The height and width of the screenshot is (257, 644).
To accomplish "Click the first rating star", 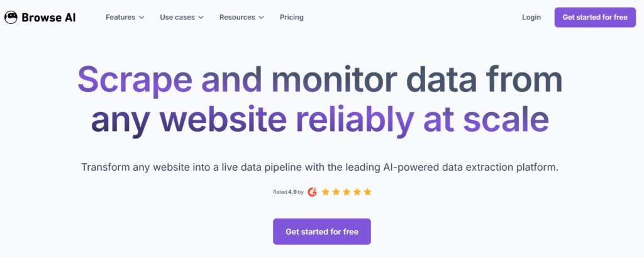I will pyautogui.click(x=326, y=191).
